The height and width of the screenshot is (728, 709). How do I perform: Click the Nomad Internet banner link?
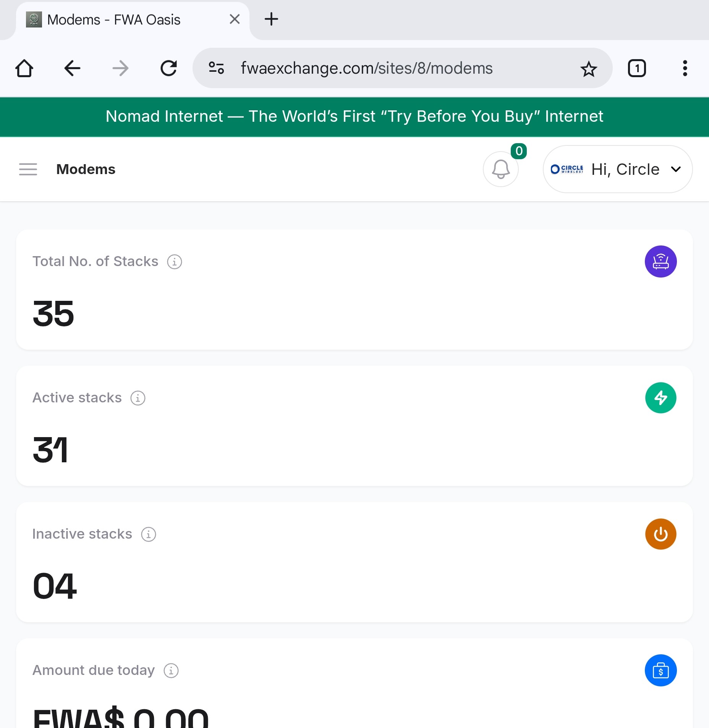click(x=354, y=116)
